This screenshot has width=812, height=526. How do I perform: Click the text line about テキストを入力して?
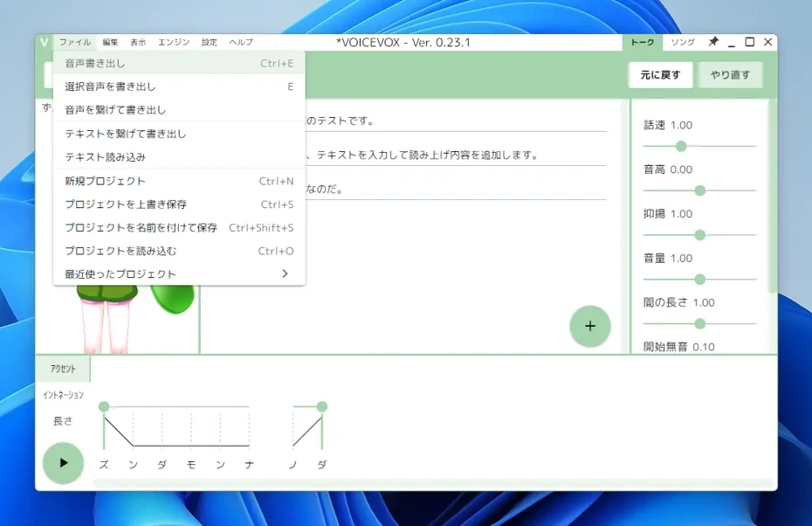tap(456, 155)
